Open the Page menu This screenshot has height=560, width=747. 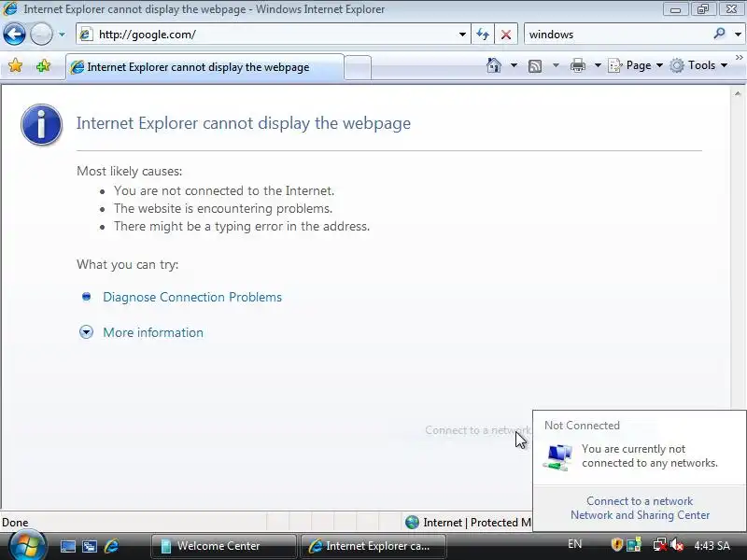click(636, 65)
